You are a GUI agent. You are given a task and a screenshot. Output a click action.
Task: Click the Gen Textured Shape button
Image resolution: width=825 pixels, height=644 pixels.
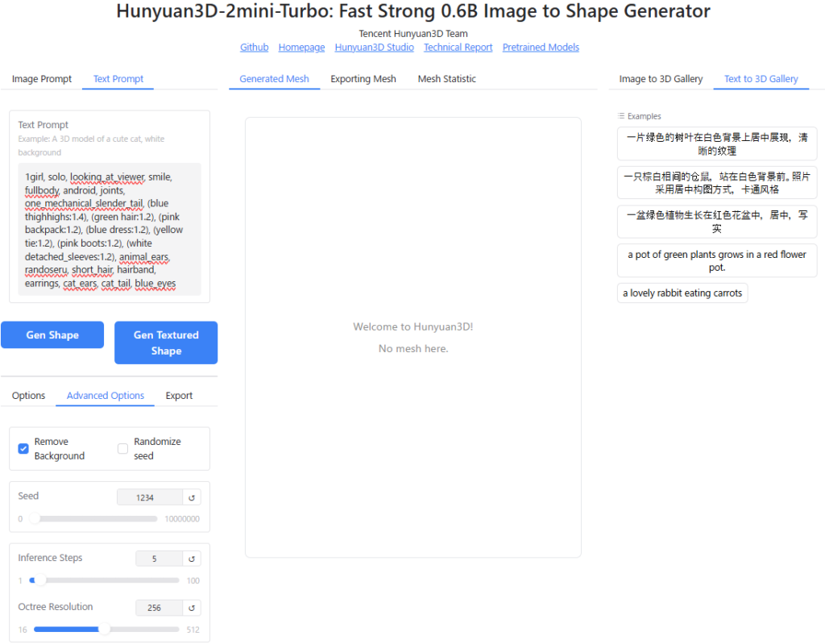[x=166, y=343]
